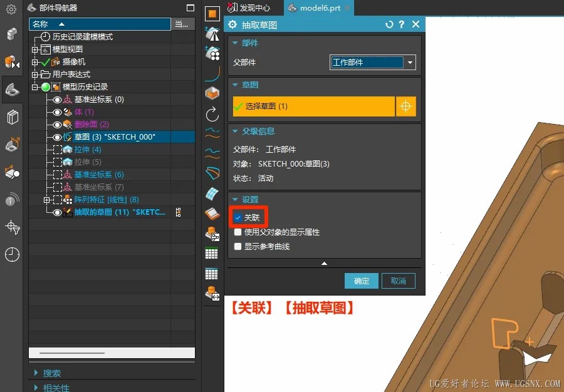This screenshot has width=564, height=392.
Task: Open the Constraint Navigator sidebar icon
Action: coord(12,62)
